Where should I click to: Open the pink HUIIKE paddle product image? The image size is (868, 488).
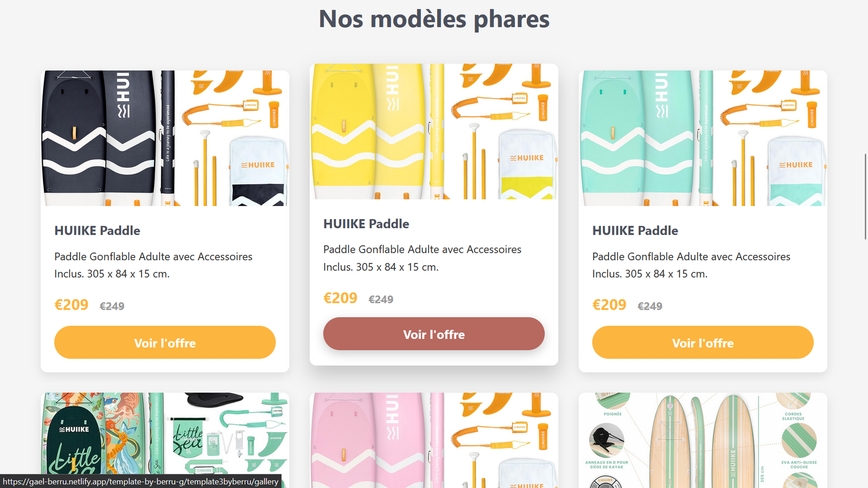pos(434,440)
